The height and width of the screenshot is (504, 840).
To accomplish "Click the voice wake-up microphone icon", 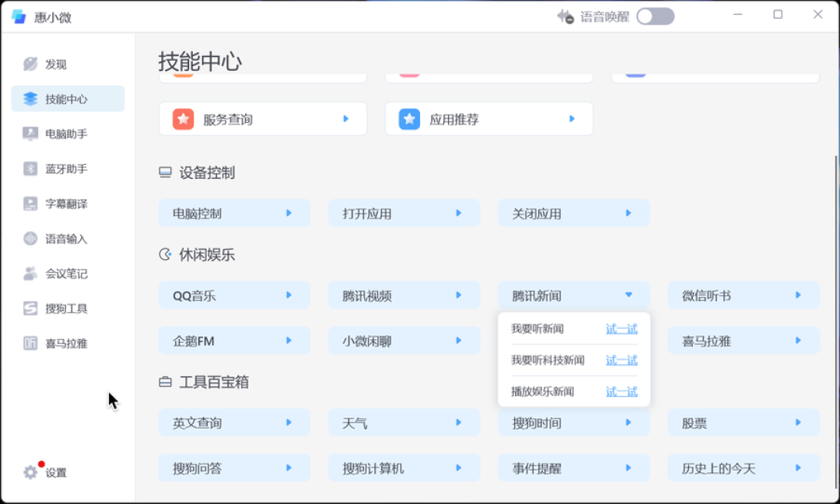I will [565, 16].
